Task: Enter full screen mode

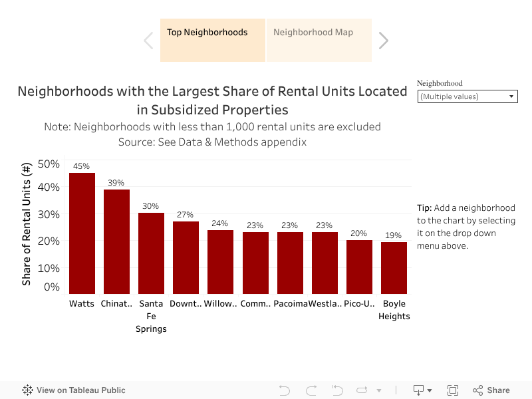Action: point(453,390)
